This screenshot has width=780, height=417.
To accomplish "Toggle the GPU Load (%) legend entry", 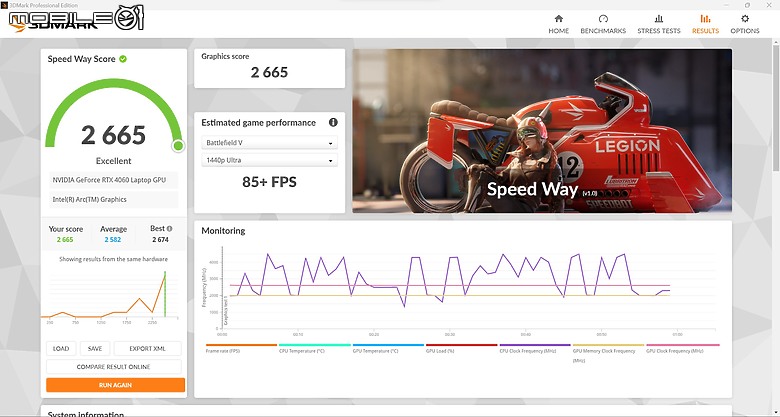I will tap(462, 348).
